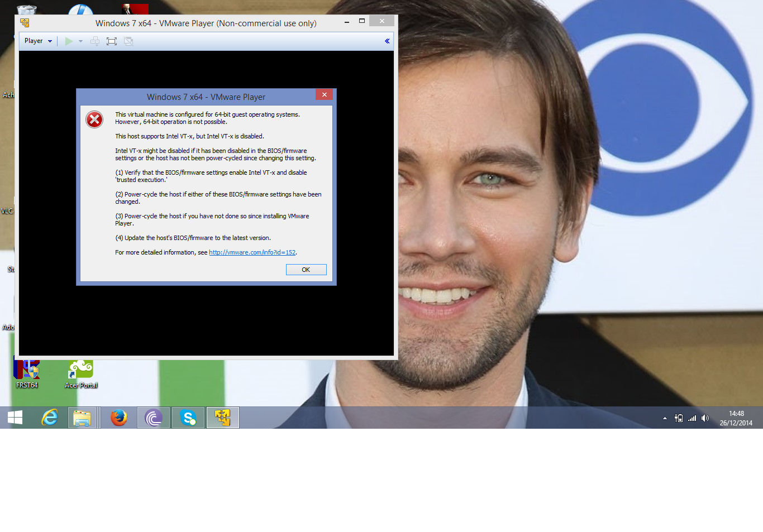Minimize the VMware Player window

tap(347, 22)
